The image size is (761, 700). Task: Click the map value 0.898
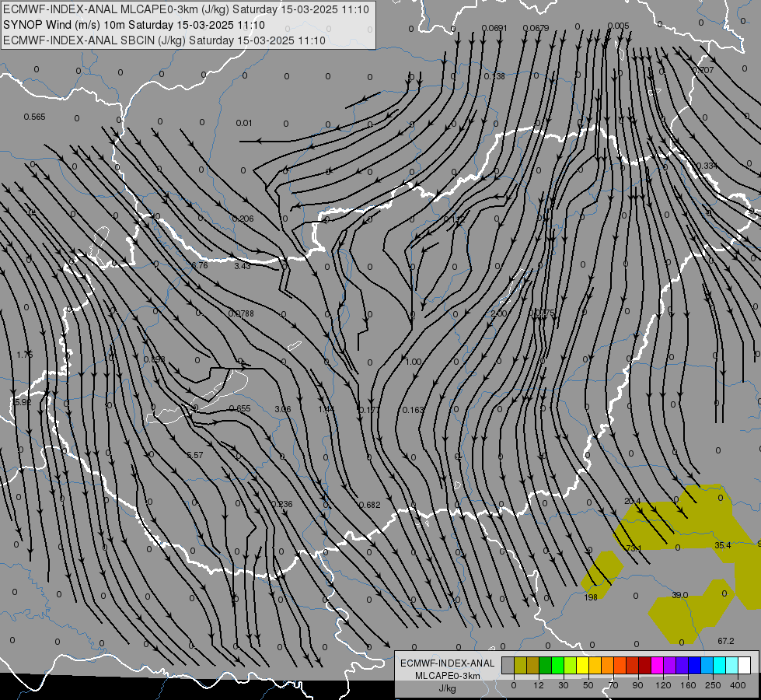155,359
